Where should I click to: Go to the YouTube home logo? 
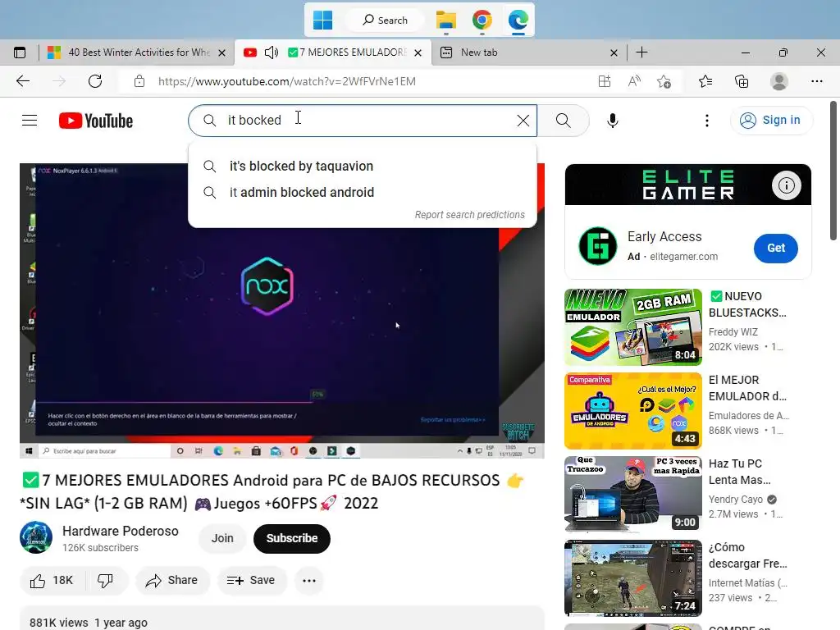tap(96, 121)
